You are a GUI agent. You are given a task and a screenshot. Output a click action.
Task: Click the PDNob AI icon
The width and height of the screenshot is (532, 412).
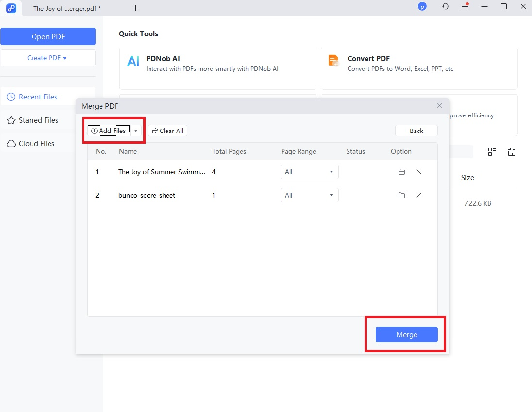pyautogui.click(x=133, y=61)
